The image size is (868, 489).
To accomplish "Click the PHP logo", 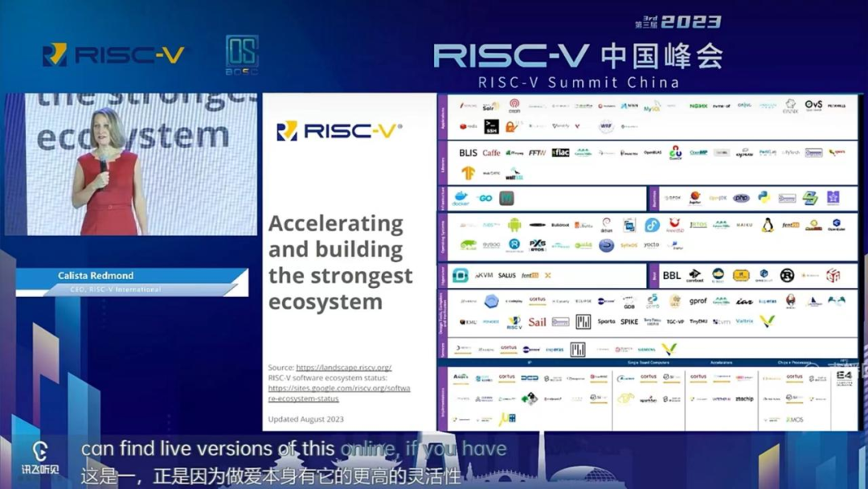I will tap(741, 198).
